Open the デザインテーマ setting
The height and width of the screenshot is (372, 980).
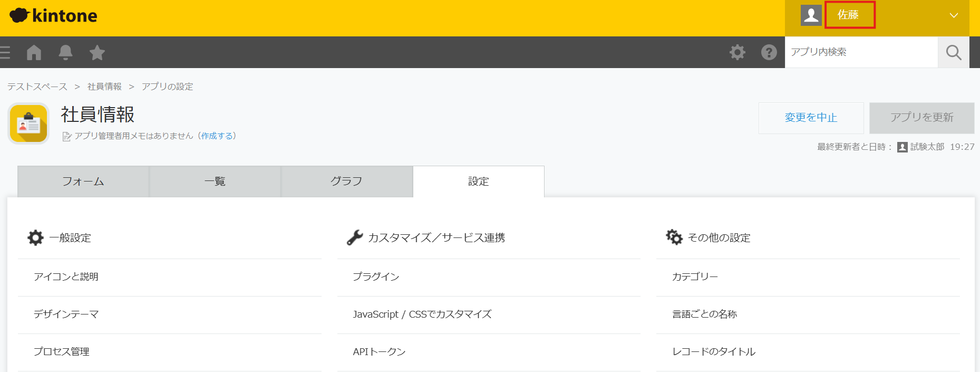[x=66, y=314]
